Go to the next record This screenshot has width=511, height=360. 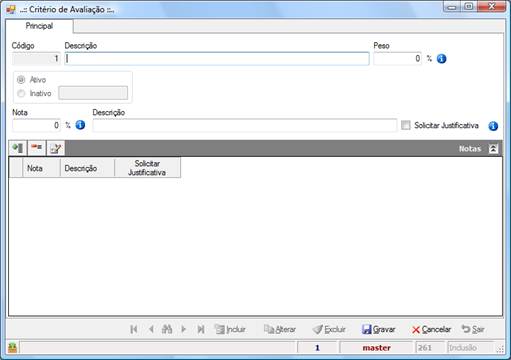click(183, 329)
